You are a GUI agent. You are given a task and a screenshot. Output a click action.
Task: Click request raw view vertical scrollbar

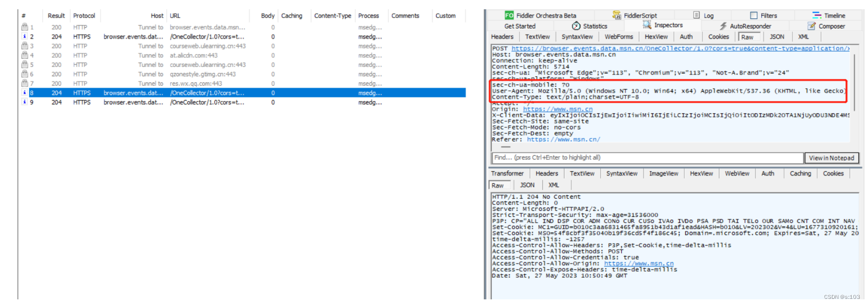(x=854, y=82)
